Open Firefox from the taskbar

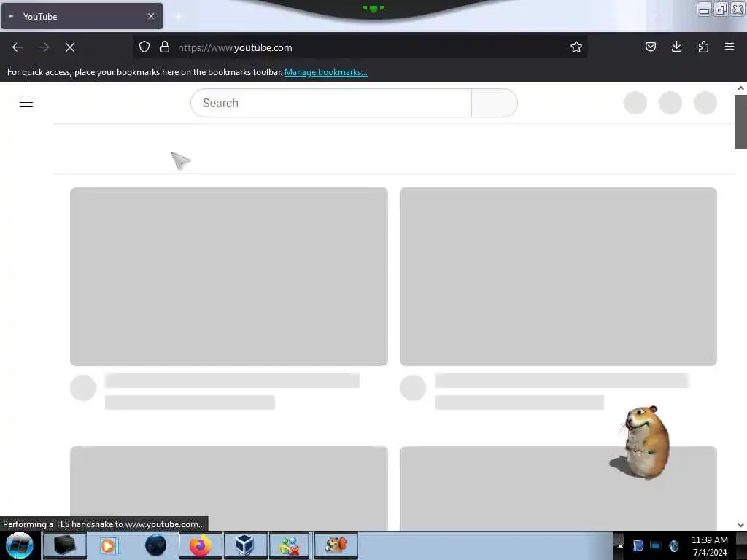point(201,545)
